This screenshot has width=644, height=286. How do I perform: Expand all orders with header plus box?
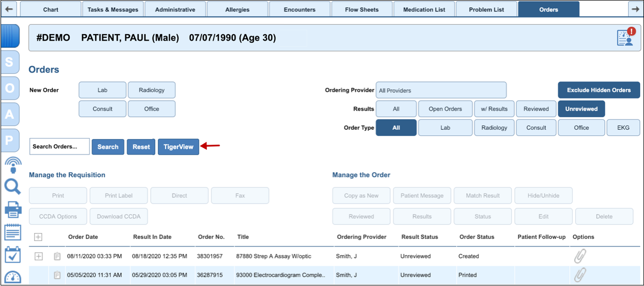pyautogui.click(x=38, y=237)
